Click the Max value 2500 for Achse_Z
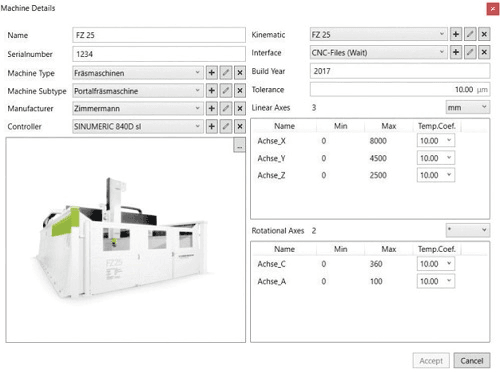 378,175
